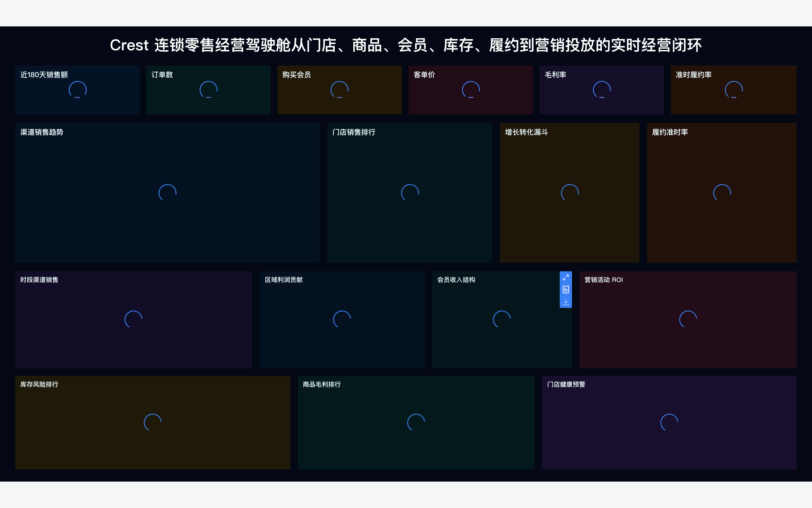Click the 近180天销售额 card title
812x508 pixels.
[x=44, y=75]
